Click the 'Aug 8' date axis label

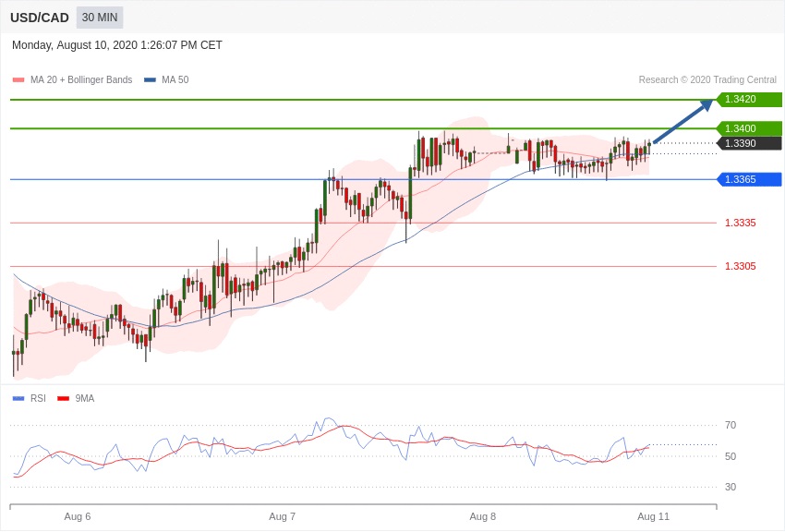click(483, 516)
